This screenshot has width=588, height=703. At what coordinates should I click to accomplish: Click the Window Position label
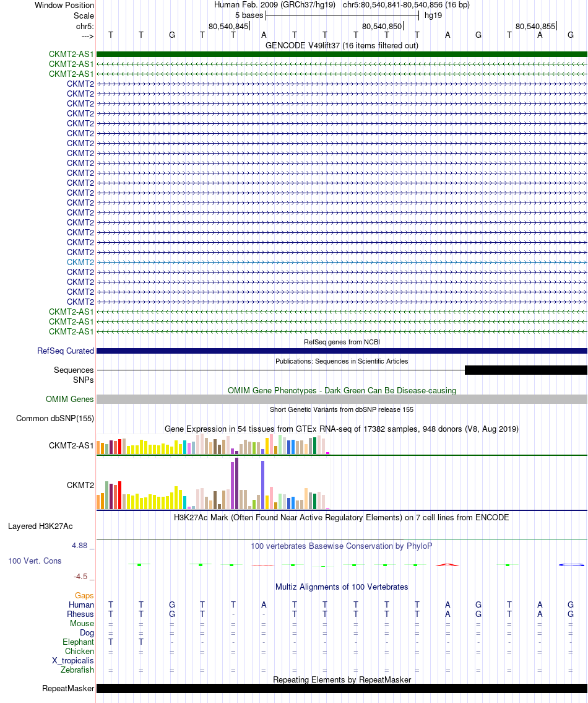(x=64, y=6)
